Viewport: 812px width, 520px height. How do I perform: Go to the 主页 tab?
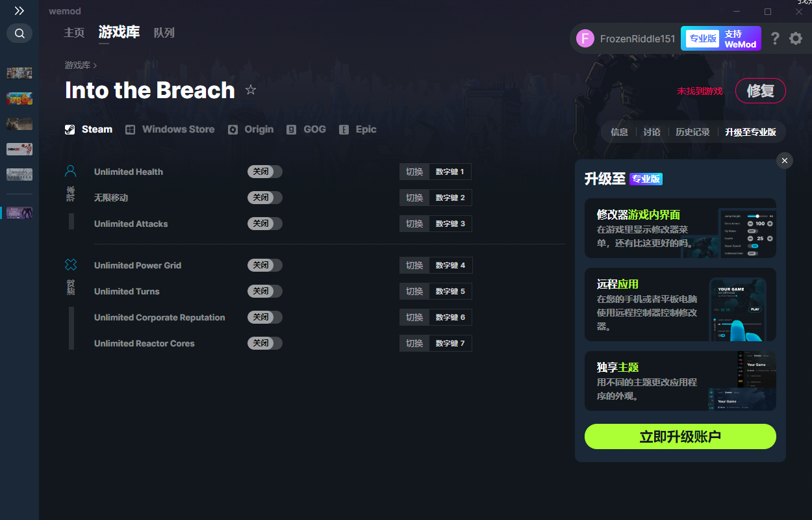point(74,32)
